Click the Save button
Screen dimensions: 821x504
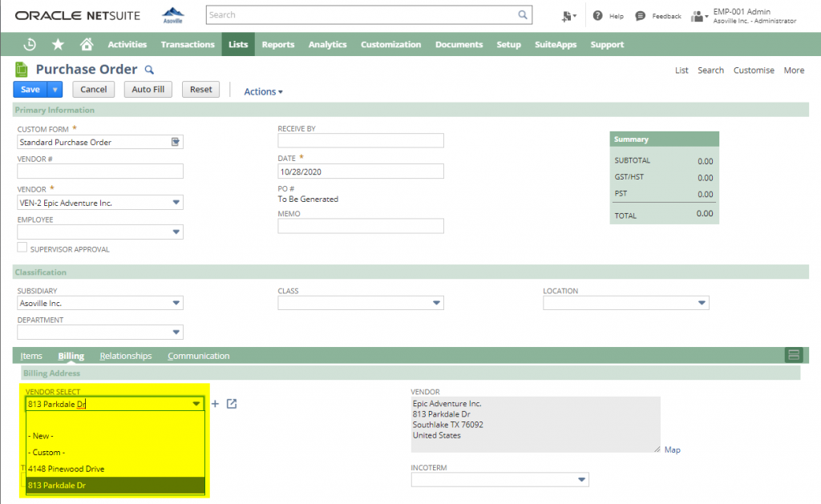[30, 90]
